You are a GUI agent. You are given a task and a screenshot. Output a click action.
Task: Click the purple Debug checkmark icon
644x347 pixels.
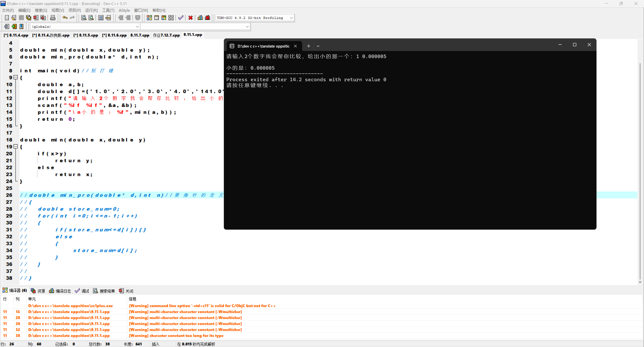(181, 18)
